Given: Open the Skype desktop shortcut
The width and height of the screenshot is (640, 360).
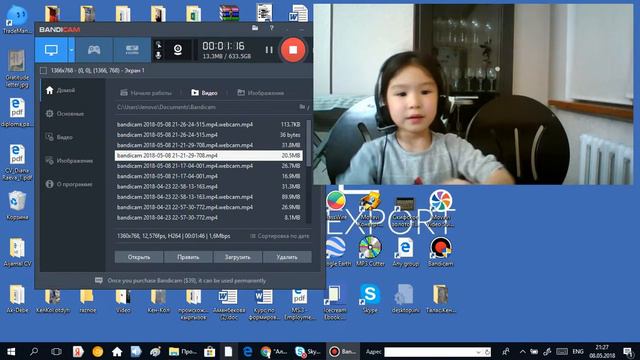Looking at the screenshot, I should (370, 299).
